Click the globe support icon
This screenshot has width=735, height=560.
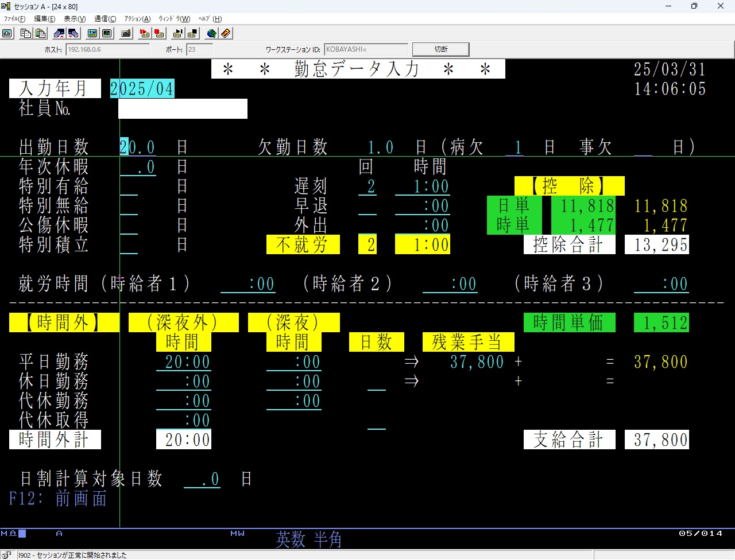click(211, 33)
